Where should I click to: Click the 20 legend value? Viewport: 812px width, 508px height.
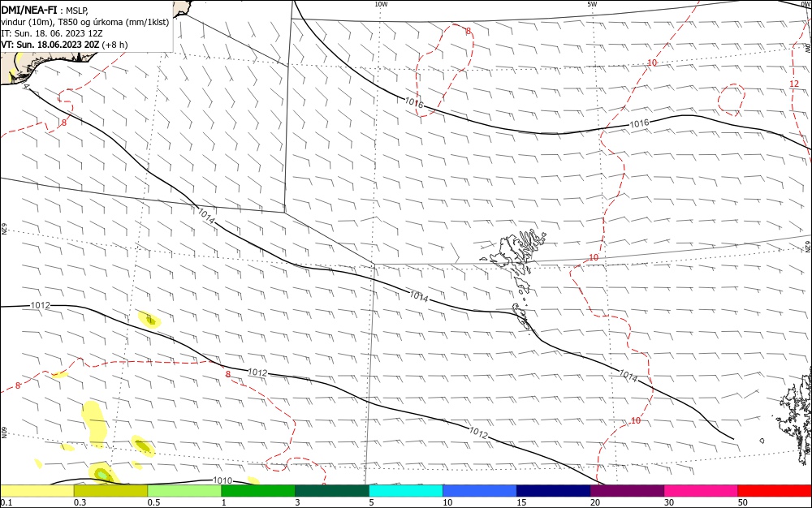coord(595,502)
